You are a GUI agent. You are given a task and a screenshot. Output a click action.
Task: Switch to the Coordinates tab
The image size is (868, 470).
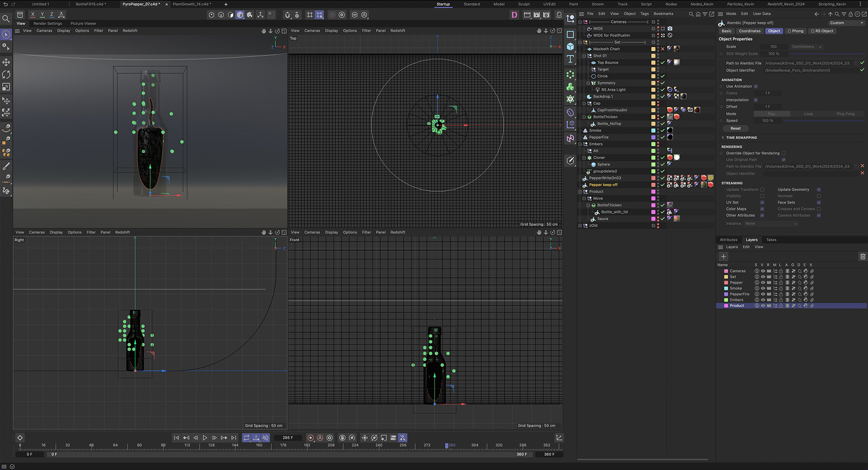tap(750, 31)
